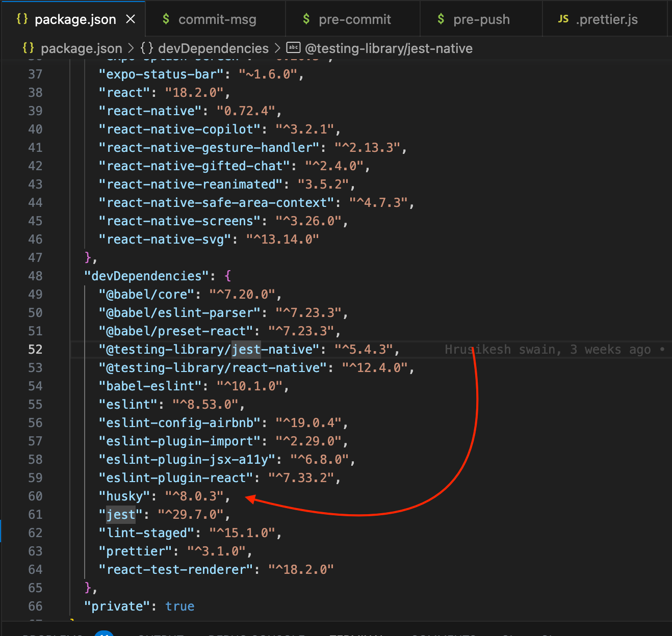This screenshot has height=636, width=672.
Task: Open the pre-commit tab
Action: pyautogui.click(x=353, y=19)
